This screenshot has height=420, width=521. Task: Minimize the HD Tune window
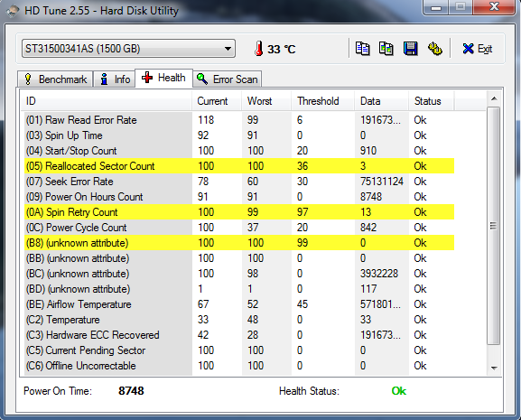(x=436, y=7)
